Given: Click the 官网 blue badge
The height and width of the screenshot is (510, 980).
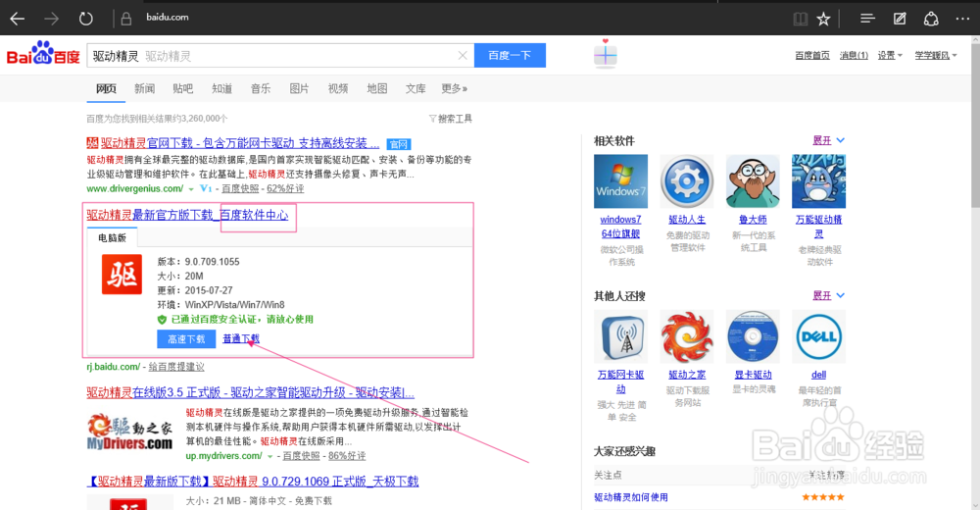Looking at the screenshot, I should pos(398,144).
